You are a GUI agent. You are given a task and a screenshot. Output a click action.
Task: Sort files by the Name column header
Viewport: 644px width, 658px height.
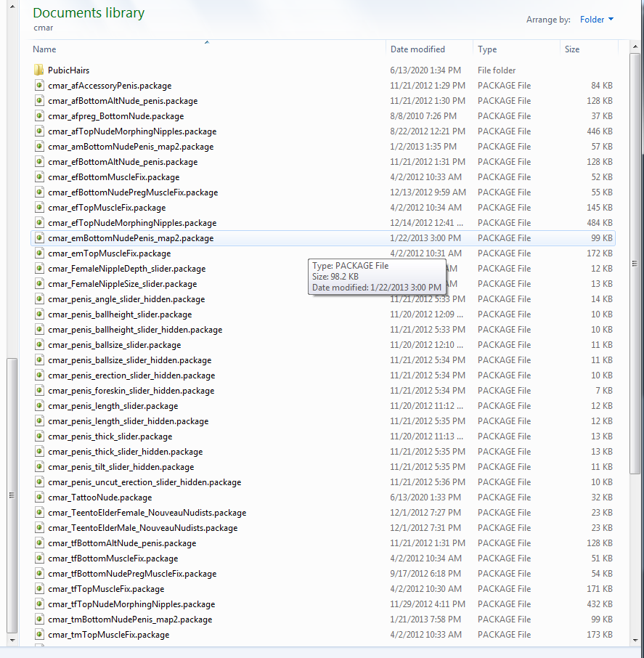tap(207, 49)
